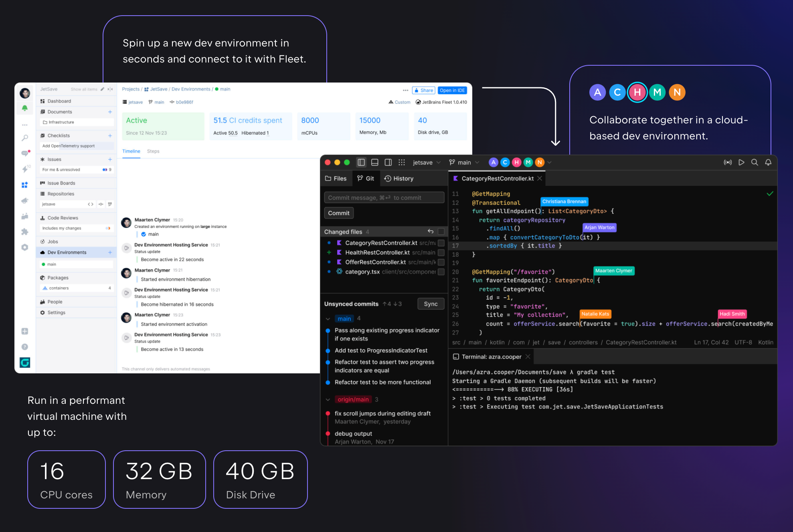The image size is (793, 532).
Task: Switch to the Git tab in Fleet
Action: 366,178
